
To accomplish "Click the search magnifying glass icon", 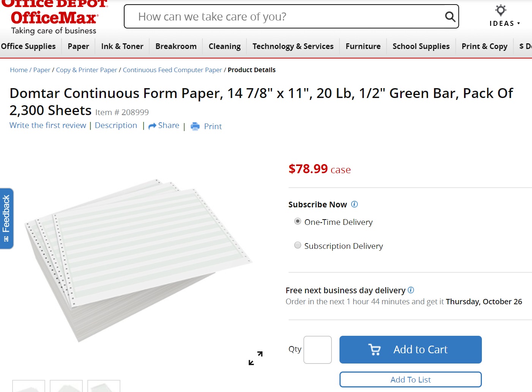I will (450, 17).
